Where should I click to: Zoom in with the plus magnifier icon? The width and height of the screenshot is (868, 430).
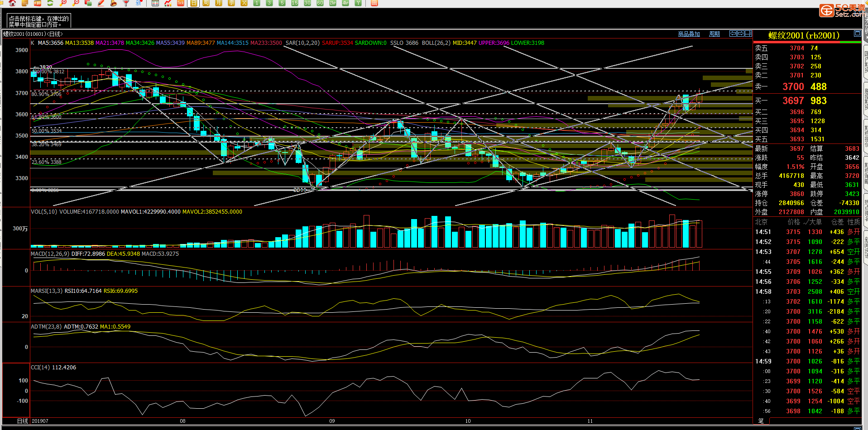63,3
